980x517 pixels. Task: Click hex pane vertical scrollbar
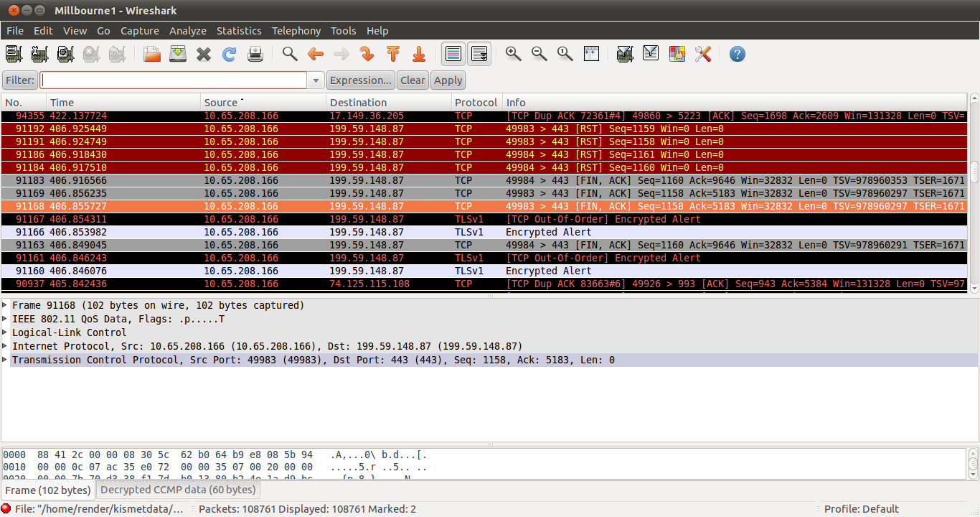coord(974,464)
